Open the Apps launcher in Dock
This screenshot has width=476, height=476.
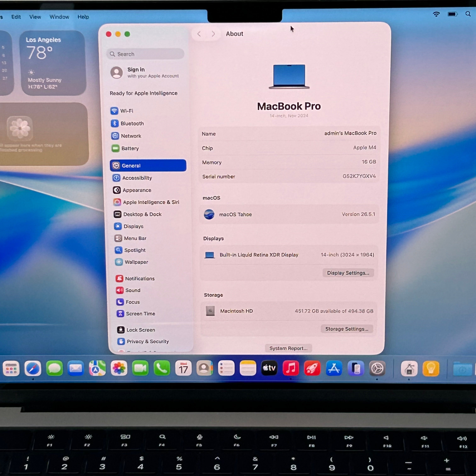[x=11, y=369]
